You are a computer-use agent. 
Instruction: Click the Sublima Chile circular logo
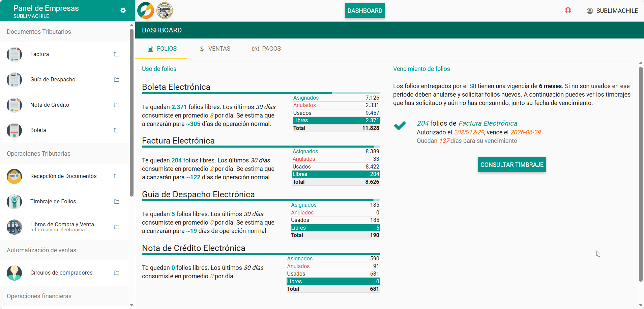tap(165, 10)
